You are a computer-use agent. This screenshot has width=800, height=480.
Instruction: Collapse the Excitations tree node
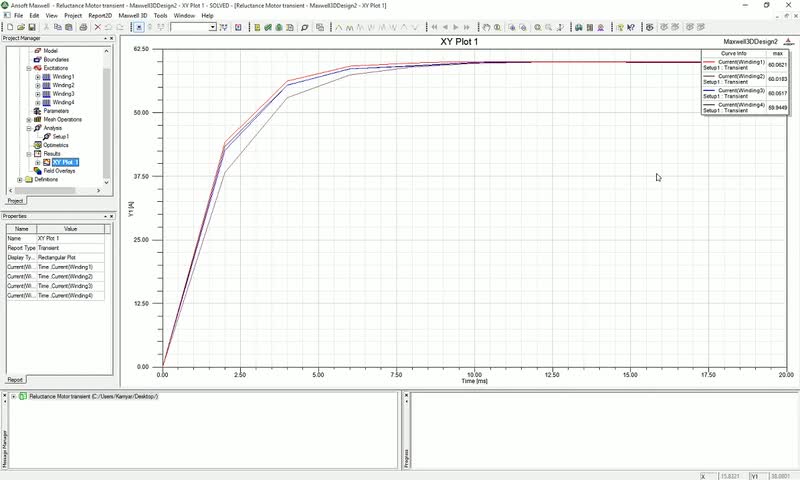pyautogui.click(x=29, y=68)
